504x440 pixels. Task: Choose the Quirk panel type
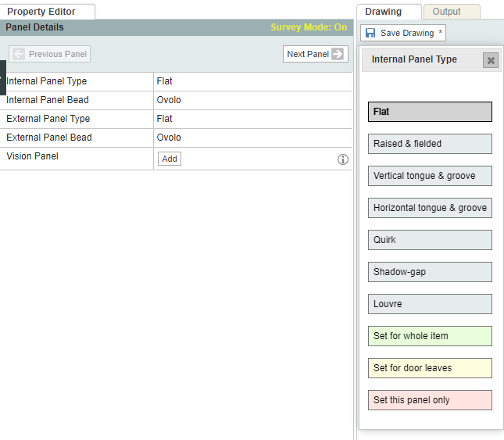coord(430,240)
